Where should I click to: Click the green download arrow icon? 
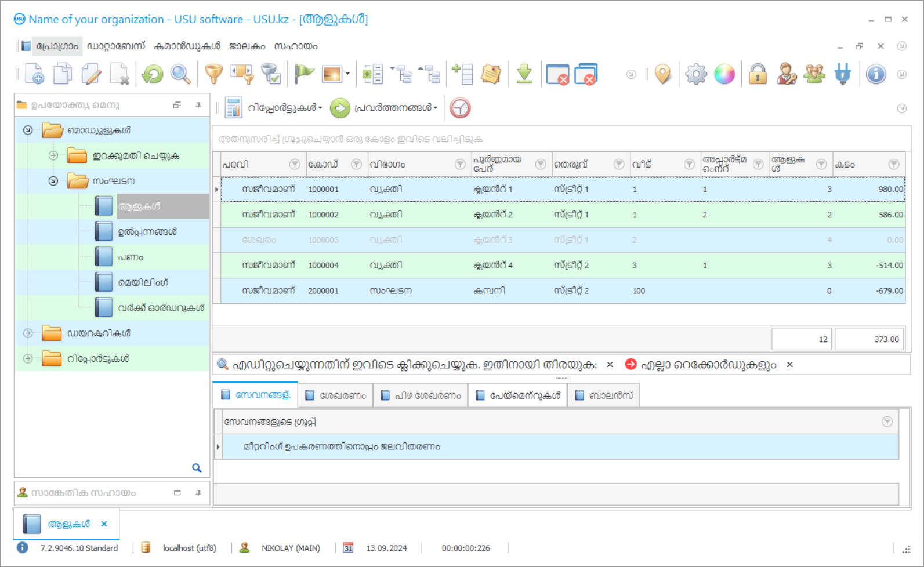(x=524, y=74)
